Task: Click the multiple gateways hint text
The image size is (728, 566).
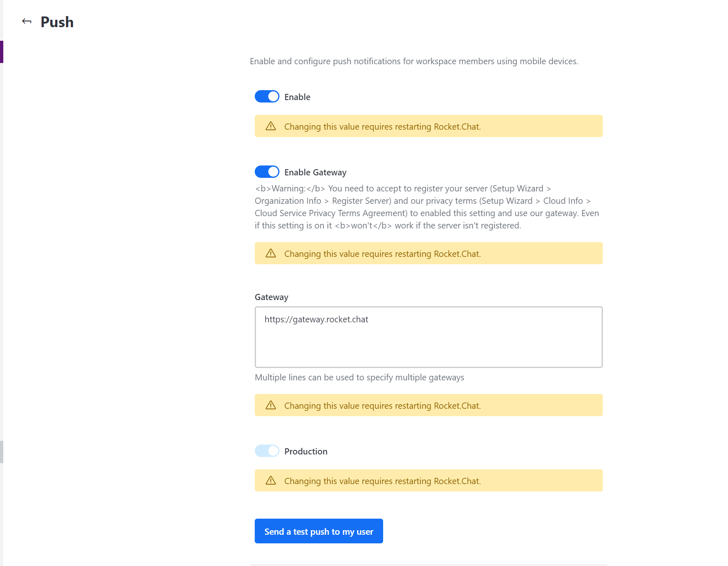Action: coord(359,377)
